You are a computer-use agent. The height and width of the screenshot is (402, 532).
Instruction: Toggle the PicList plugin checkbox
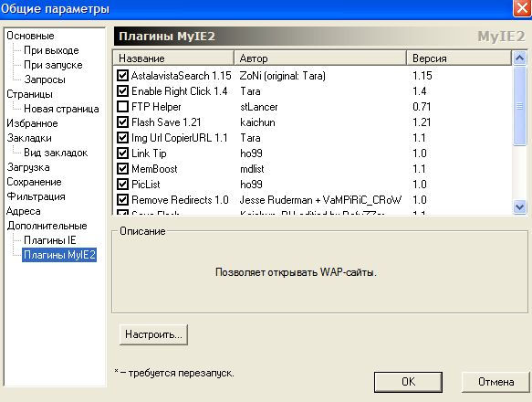point(122,185)
